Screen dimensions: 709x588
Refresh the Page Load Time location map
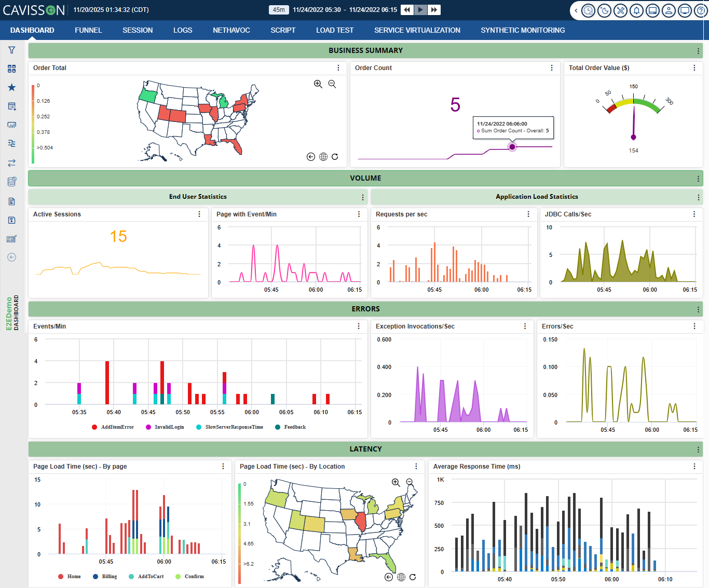[413, 577]
